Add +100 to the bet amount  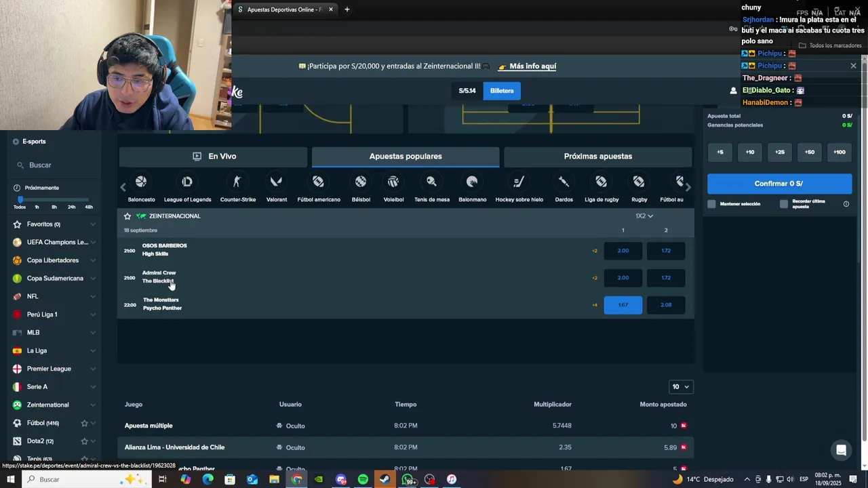pos(840,152)
